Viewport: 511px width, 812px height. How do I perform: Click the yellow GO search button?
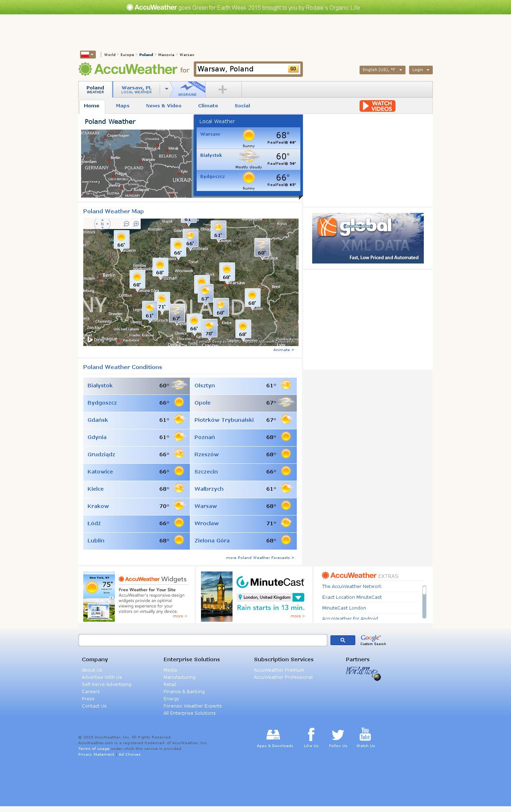(293, 69)
